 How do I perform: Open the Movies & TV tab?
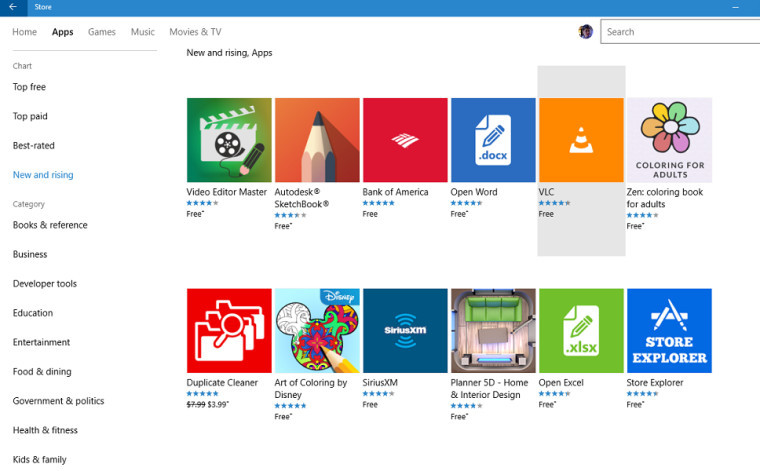195,32
